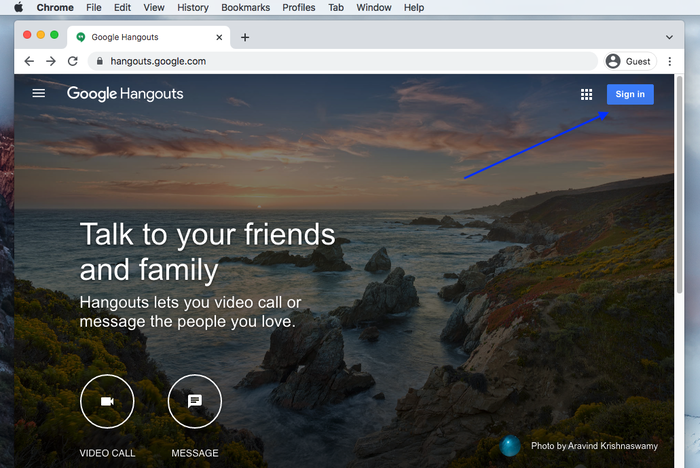Screen dimensions: 700x468
Task: Open the Bookmarks menu
Action: click(246, 8)
